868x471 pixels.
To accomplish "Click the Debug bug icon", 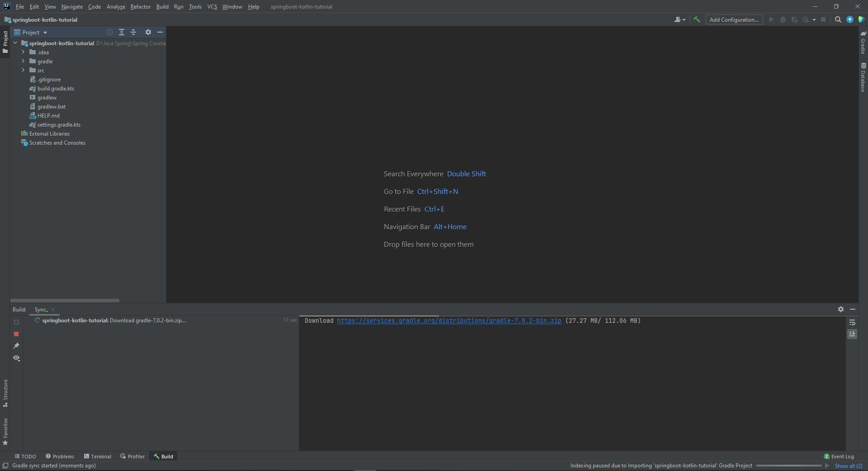I will coord(783,19).
